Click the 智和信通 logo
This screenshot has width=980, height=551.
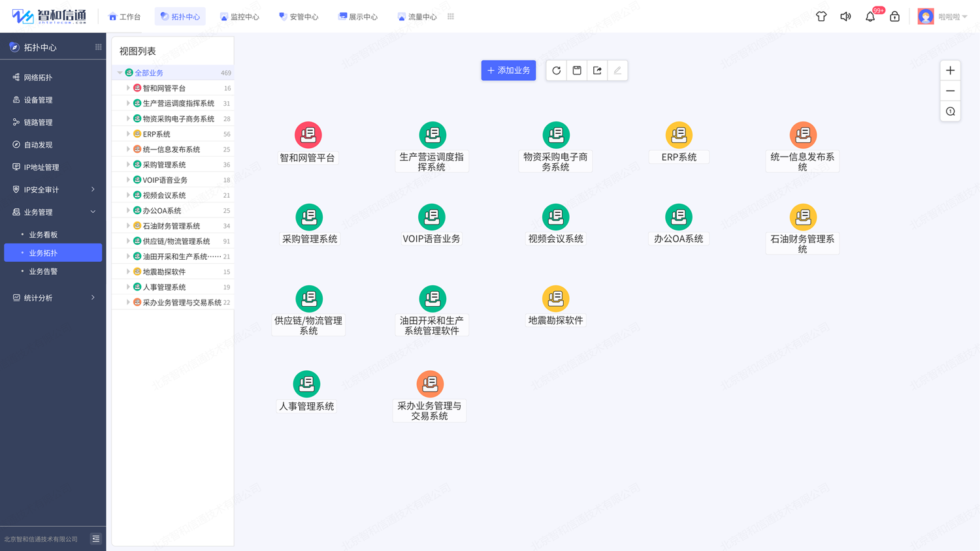[49, 16]
